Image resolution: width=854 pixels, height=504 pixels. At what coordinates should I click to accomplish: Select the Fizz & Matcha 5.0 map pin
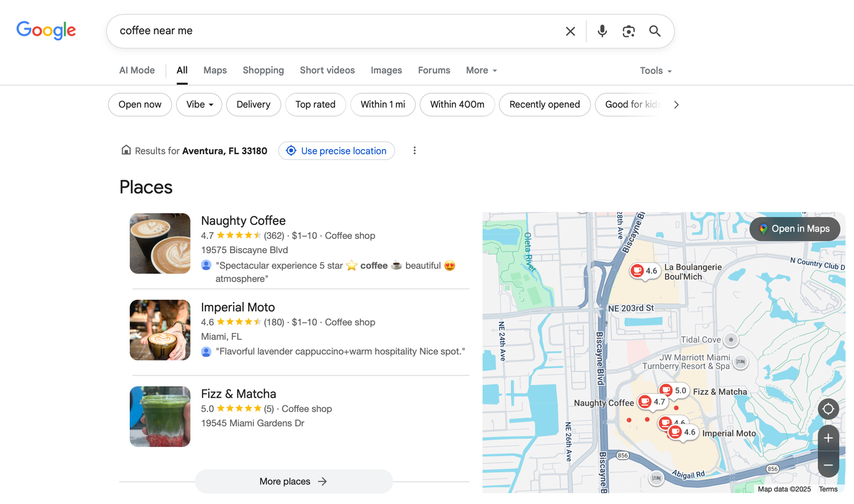click(x=674, y=391)
